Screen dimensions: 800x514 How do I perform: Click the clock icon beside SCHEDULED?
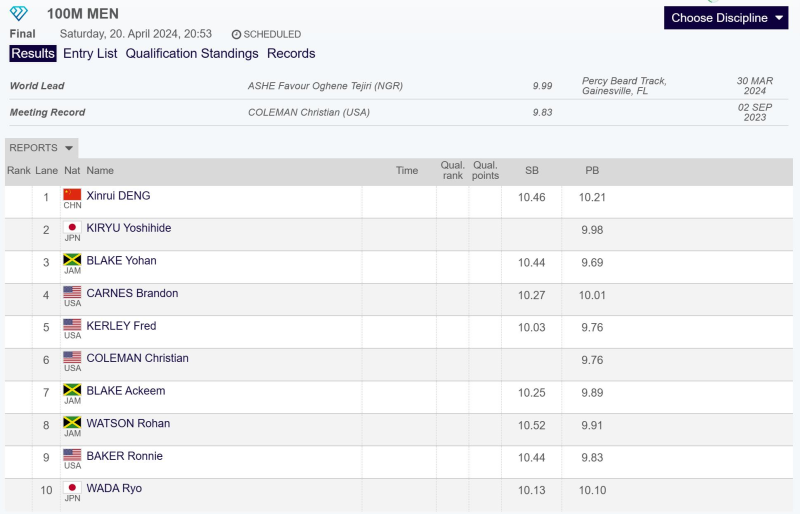[x=236, y=35]
